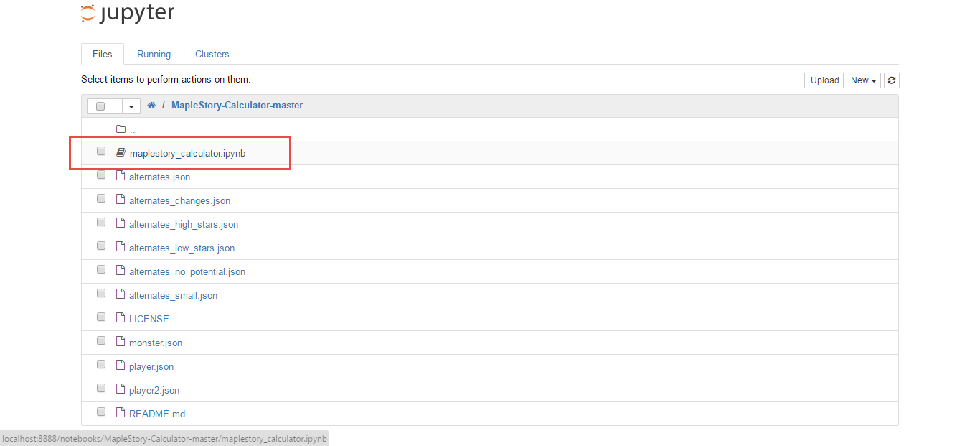Click file icon next to monster.json
Viewport: 980px width, 446px height.
pos(121,342)
